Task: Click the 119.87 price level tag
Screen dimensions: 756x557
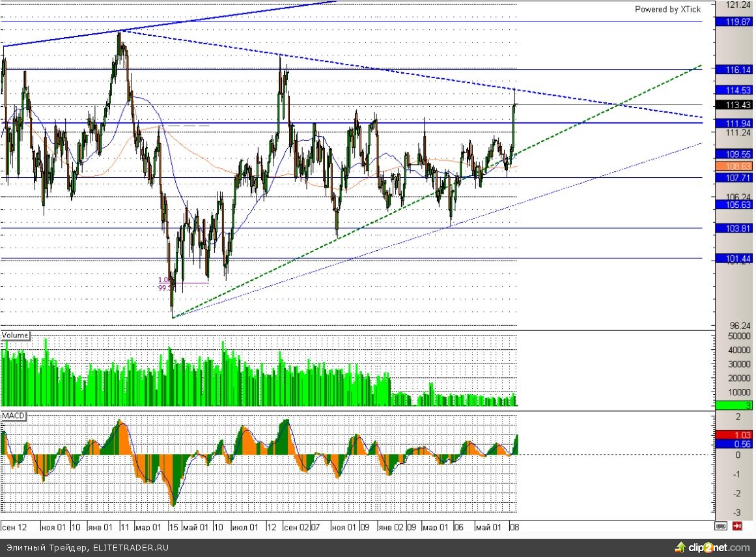Action: (734, 21)
